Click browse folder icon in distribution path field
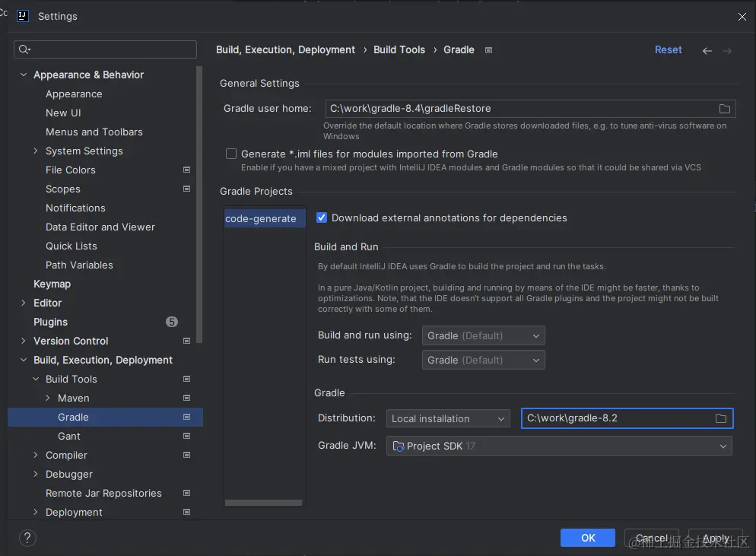 point(721,418)
